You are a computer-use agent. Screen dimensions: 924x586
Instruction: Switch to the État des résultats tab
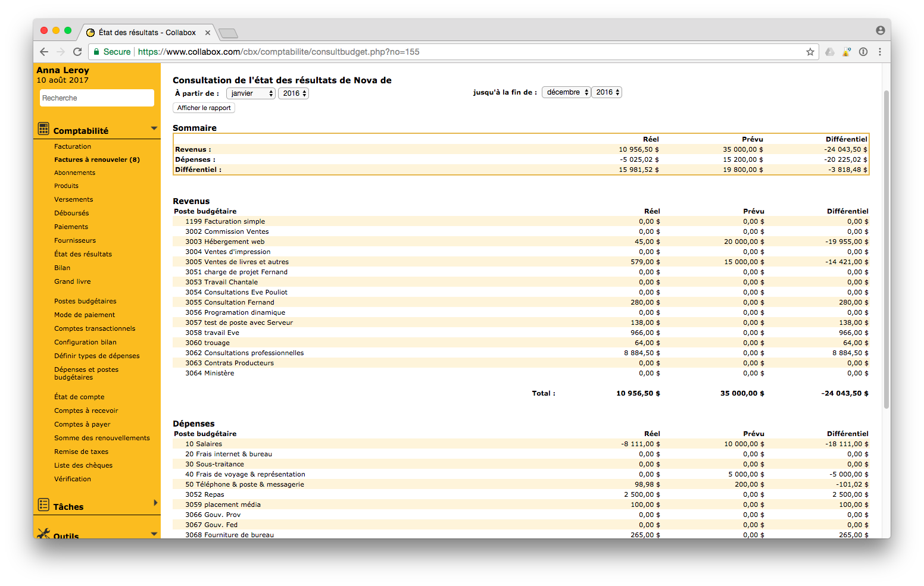point(146,33)
